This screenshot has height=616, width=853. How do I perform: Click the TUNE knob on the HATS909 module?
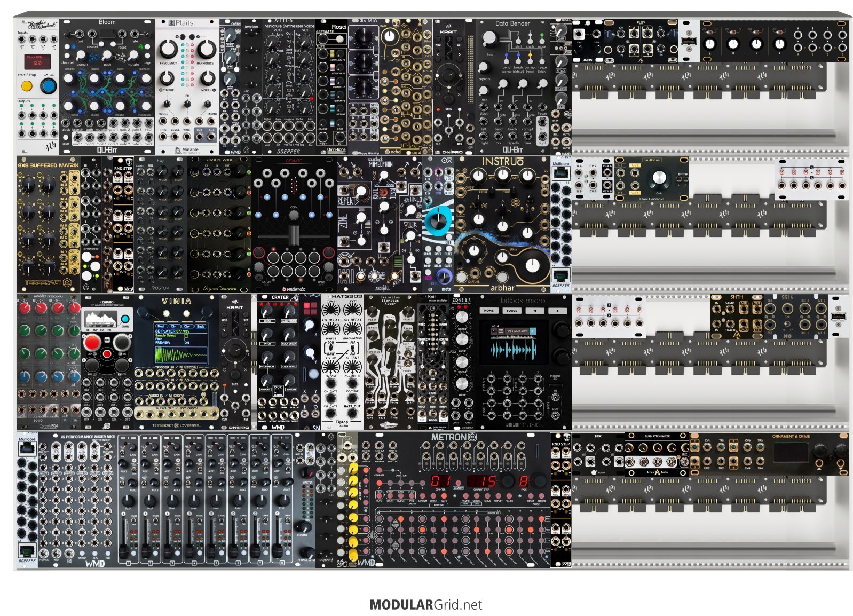331,311
